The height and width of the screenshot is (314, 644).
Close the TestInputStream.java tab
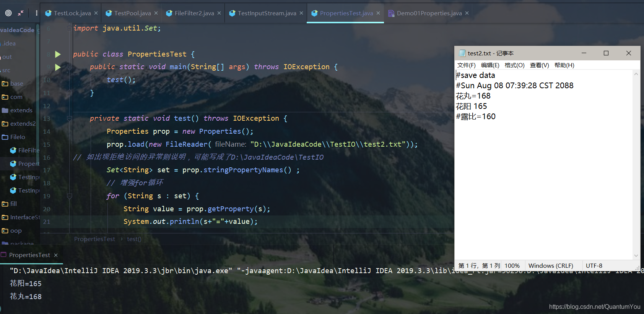301,13
